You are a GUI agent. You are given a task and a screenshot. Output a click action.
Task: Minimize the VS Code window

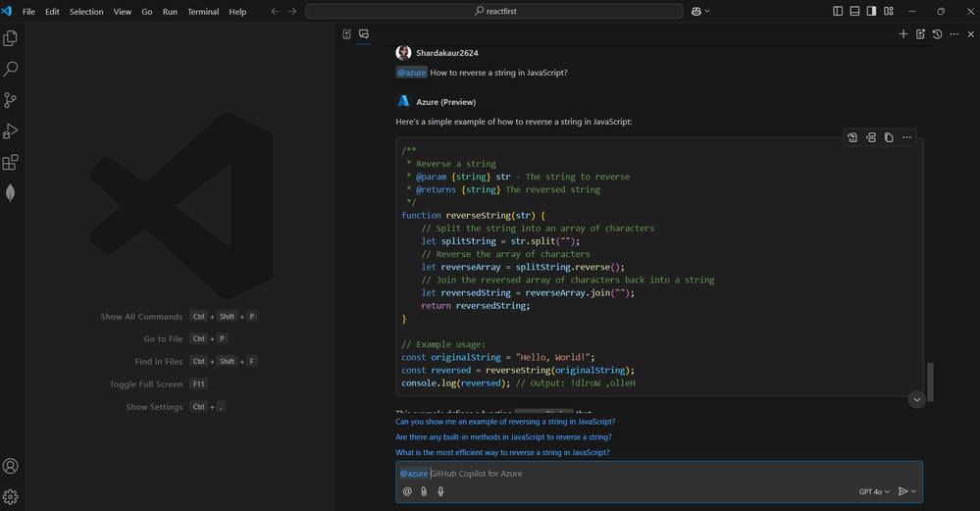912,11
